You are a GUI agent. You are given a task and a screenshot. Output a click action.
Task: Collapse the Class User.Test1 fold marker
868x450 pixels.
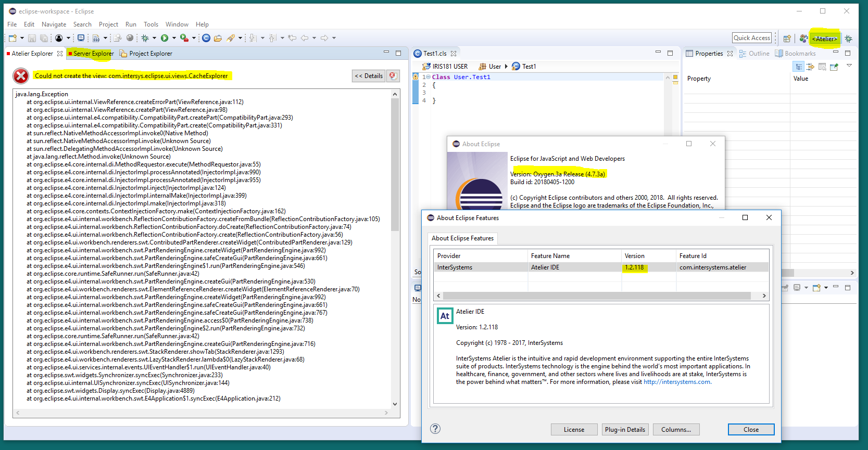(x=428, y=77)
